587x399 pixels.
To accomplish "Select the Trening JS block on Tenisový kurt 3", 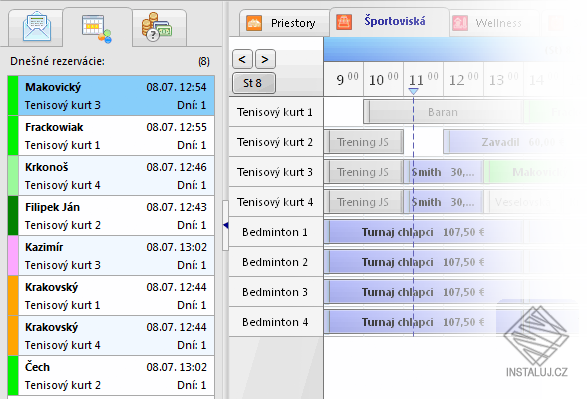I will (364, 172).
